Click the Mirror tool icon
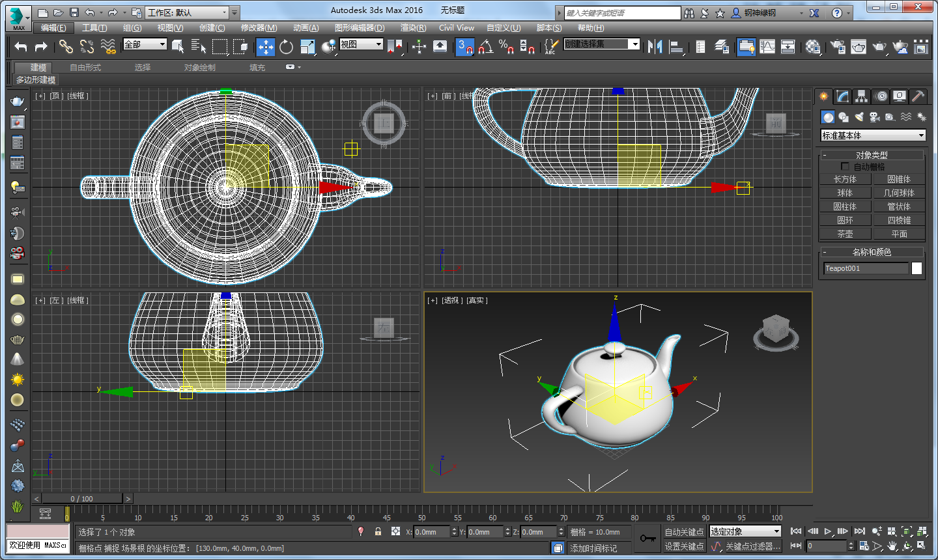 tap(655, 46)
